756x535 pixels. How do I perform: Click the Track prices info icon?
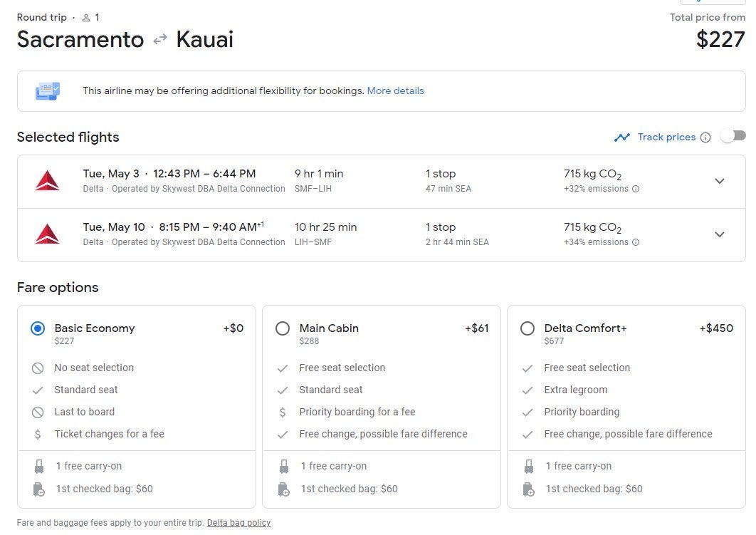coord(705,137)
